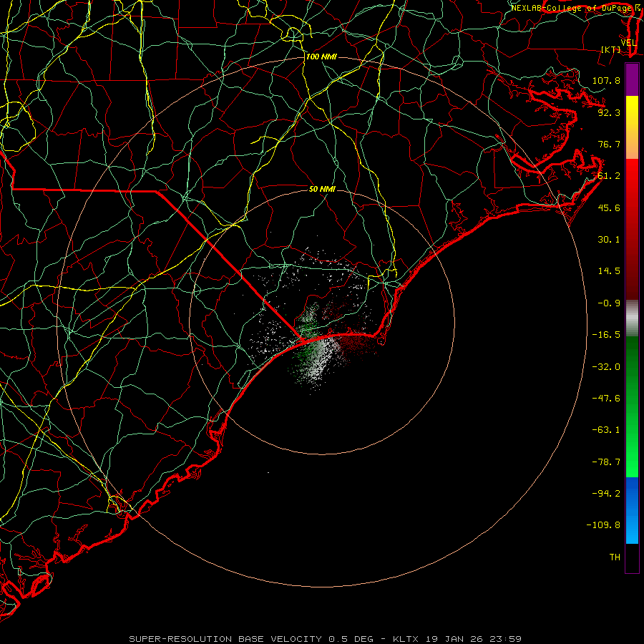Click the gray near-zero segment of the color bar

pyautogui.click(x=632, y=318)
